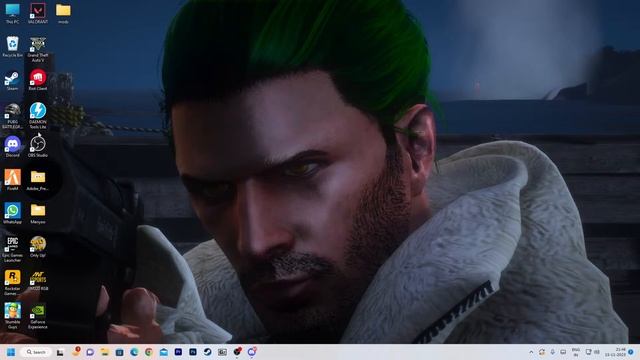The image size is (640, 360).
Task: Click the taskbar Search box
Action: pos(37,352)
